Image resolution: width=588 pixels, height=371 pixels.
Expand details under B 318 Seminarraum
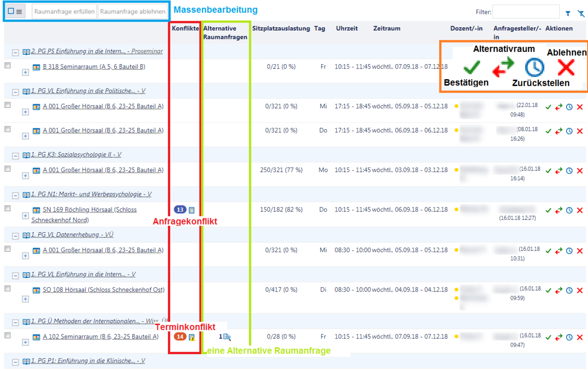25,72
